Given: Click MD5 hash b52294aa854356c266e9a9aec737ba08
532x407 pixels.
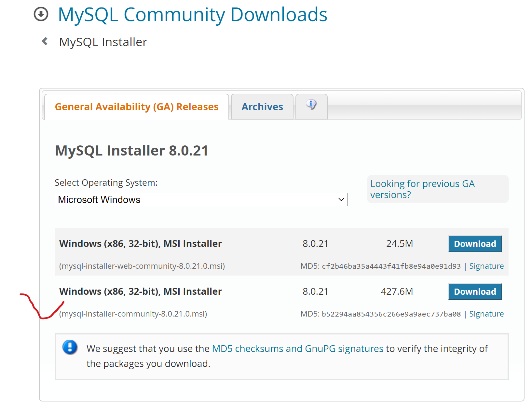Looking at the screenshot, I should tap(391, 314).
